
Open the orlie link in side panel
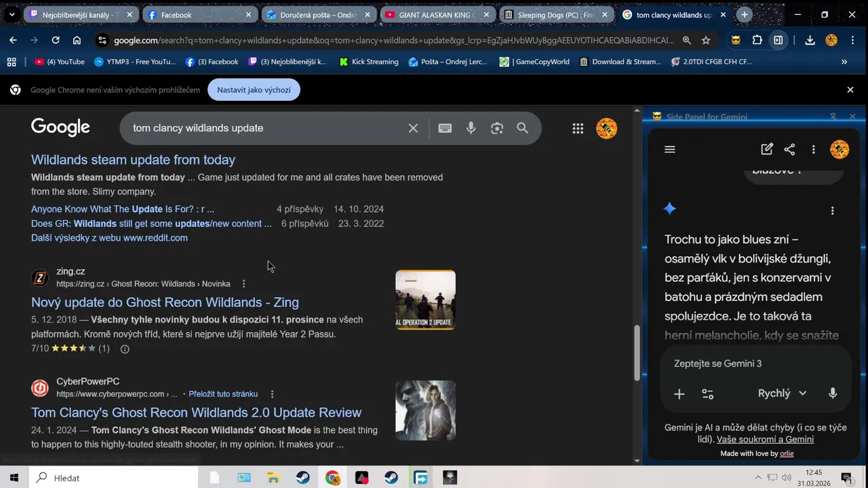(787, 453)
